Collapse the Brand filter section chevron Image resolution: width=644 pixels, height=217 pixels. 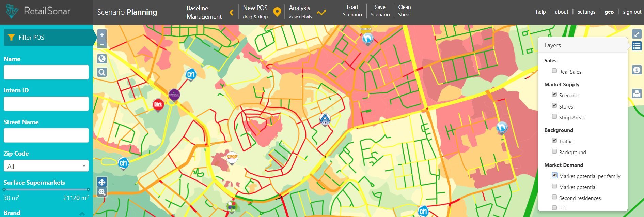tap(82, 214)
